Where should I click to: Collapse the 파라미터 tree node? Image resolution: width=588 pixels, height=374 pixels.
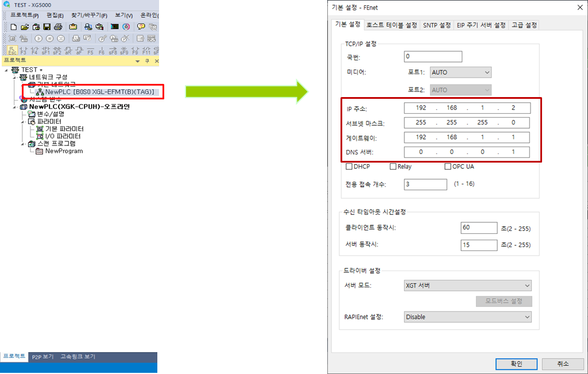tap(23, 122)
